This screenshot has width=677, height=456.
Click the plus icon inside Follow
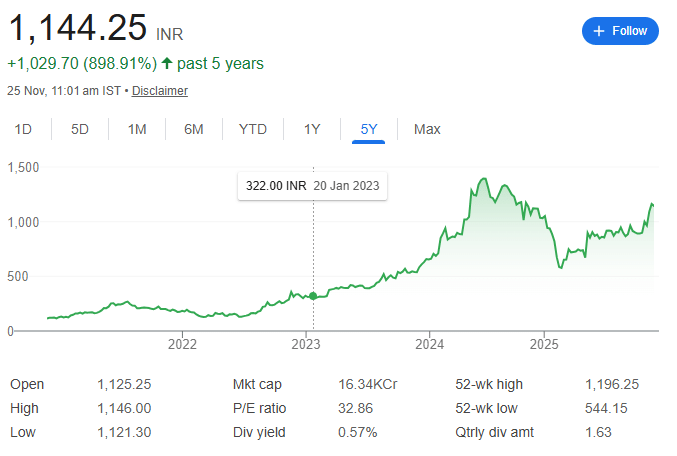pyautogui.click(x=598, y=31)
